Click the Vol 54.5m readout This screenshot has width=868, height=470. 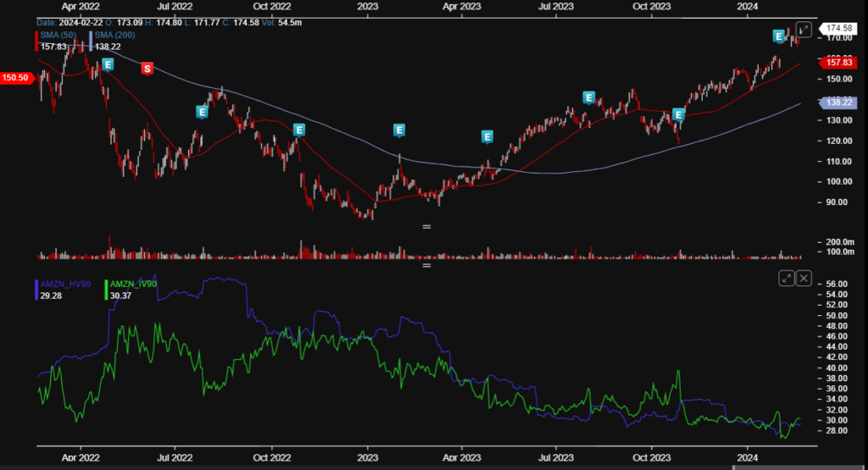(x=282, y=23)
